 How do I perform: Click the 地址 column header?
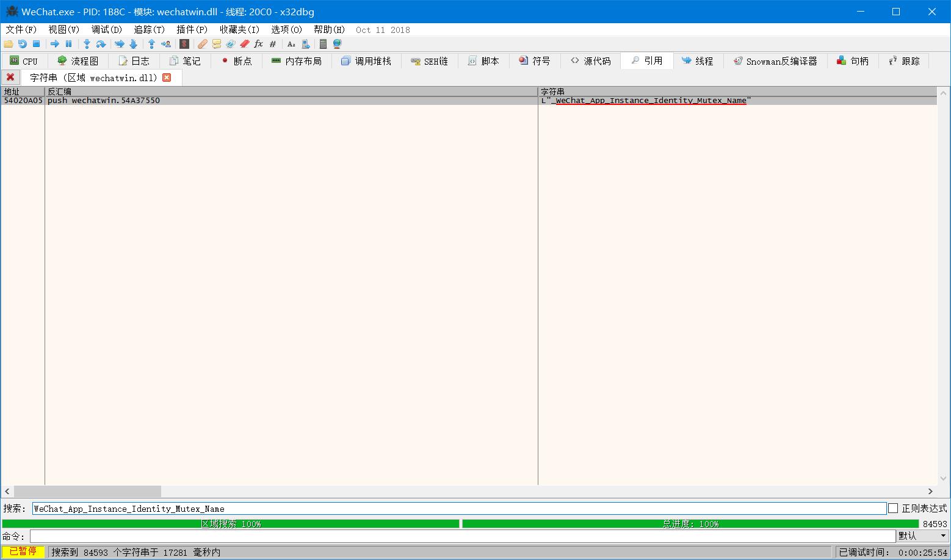(23, 92)
